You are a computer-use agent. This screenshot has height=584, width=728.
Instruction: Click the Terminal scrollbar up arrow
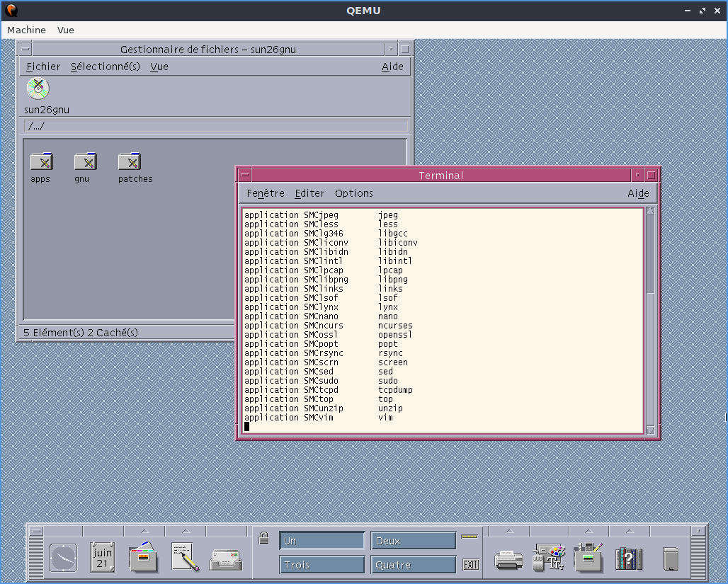pyautogui.click(x=651, y=211)
